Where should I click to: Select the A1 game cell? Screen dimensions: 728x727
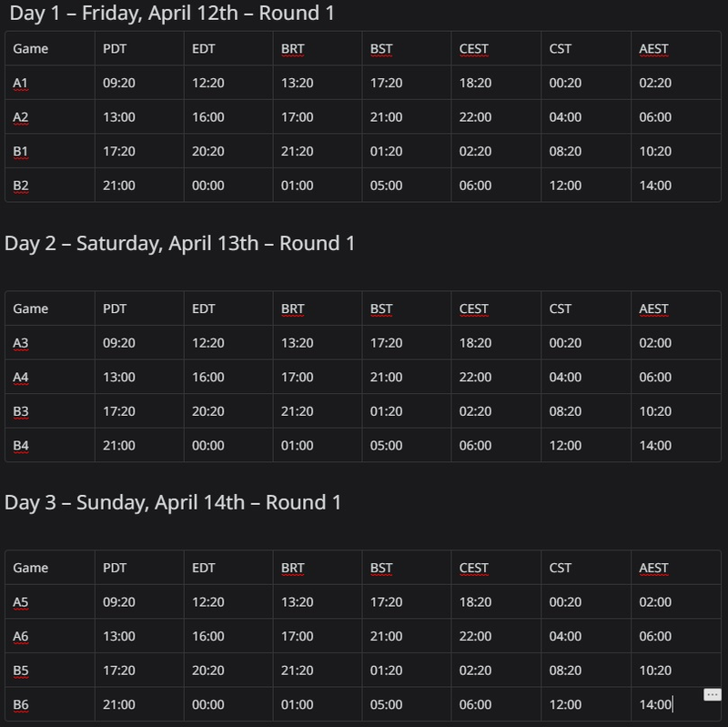tap(50, 83)
